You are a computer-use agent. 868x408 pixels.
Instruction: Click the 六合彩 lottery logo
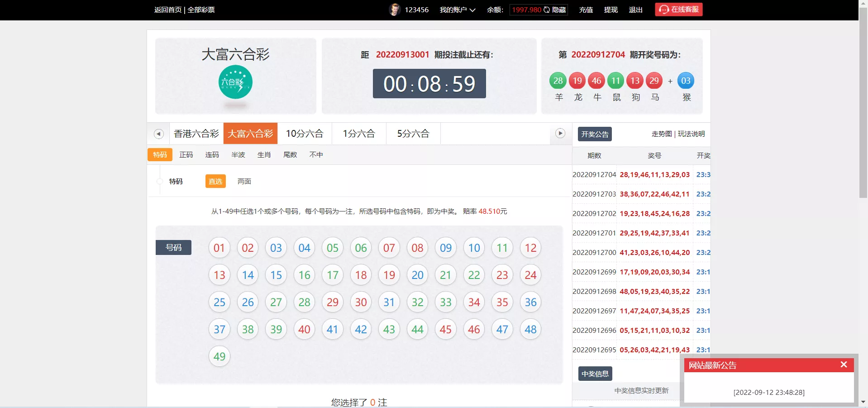point(235,83)
